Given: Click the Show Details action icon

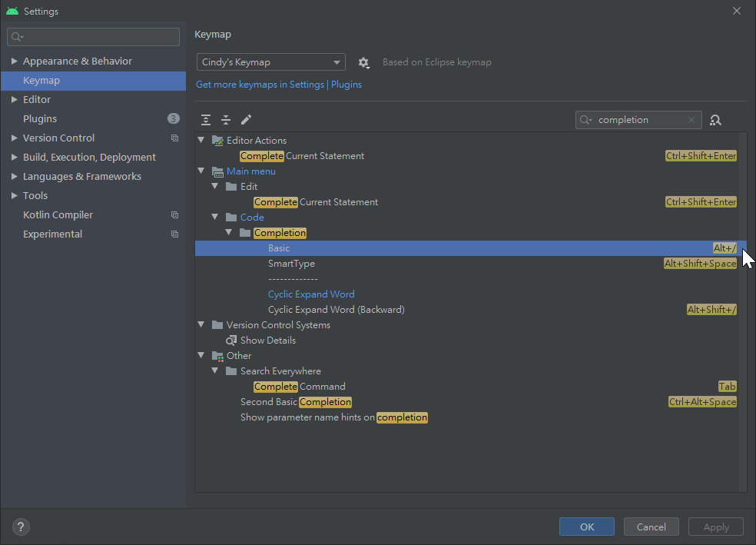Looking at the screenshot, I should (231, 341).
